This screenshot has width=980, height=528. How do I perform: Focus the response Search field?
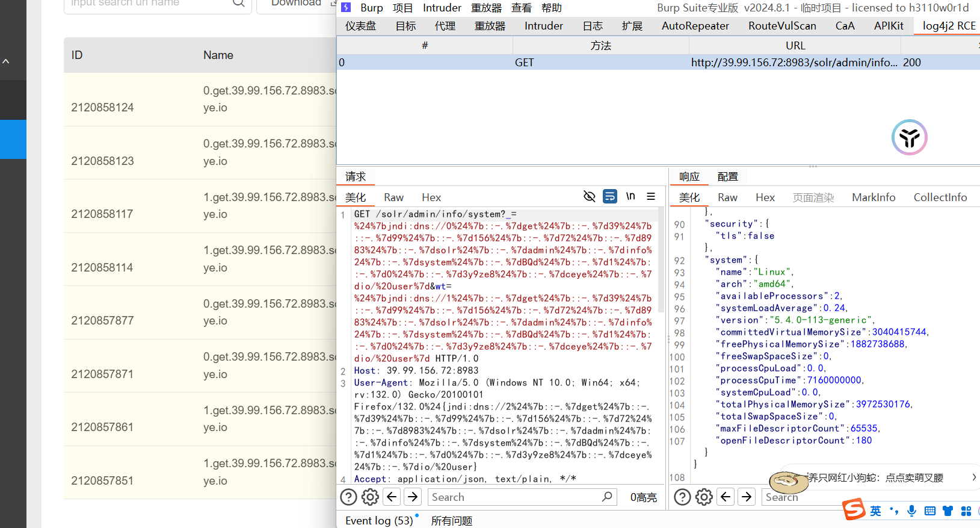tap(803, 497)
